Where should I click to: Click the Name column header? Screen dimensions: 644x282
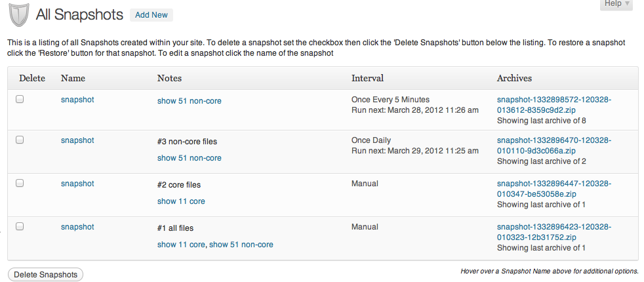click(x=73, y=78)
